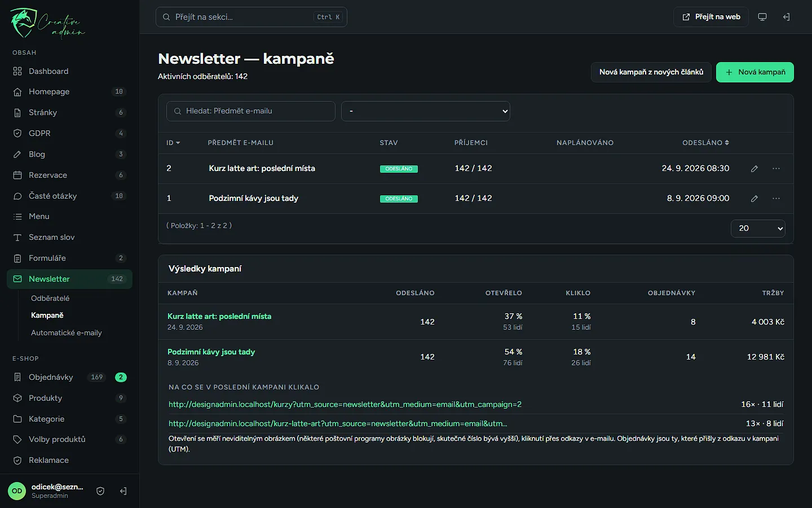Go to Odběratelé under Newsletter
Viewport: 812px width, 508px height.
point(50,298)
